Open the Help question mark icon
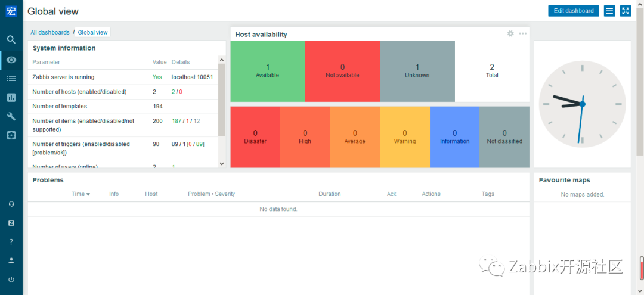The height and width of the screenshot is (295, 644). click(11, 242)
